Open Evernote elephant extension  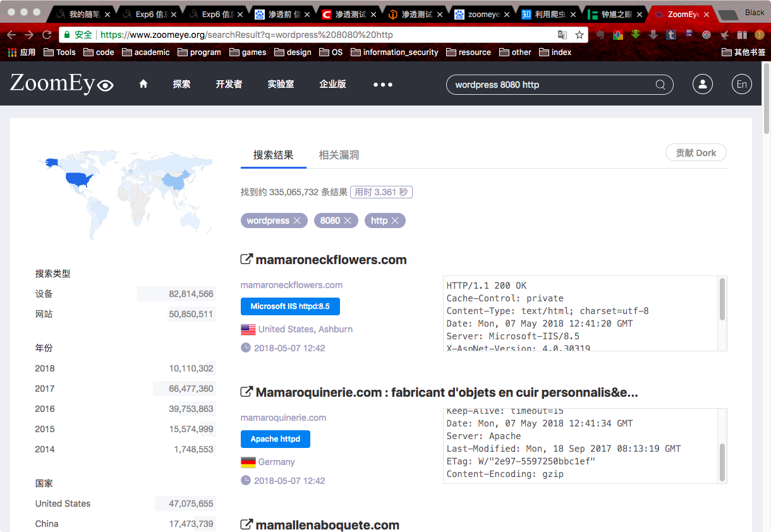coord(600,35)
